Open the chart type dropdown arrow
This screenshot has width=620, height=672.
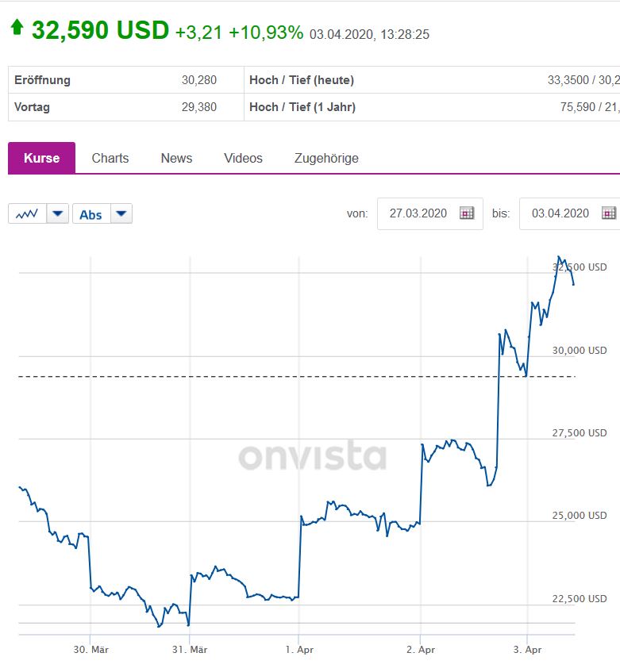coord(58,214)
